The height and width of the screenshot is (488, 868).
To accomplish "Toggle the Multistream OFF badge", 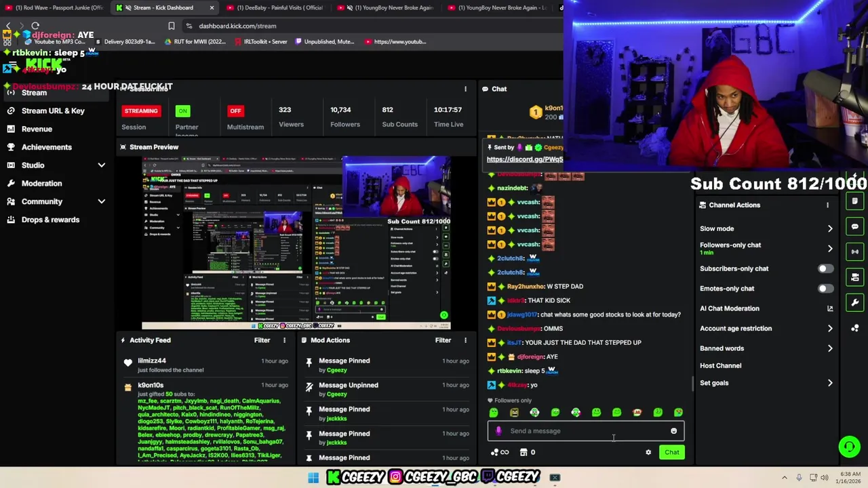I will tap(235, 111).
